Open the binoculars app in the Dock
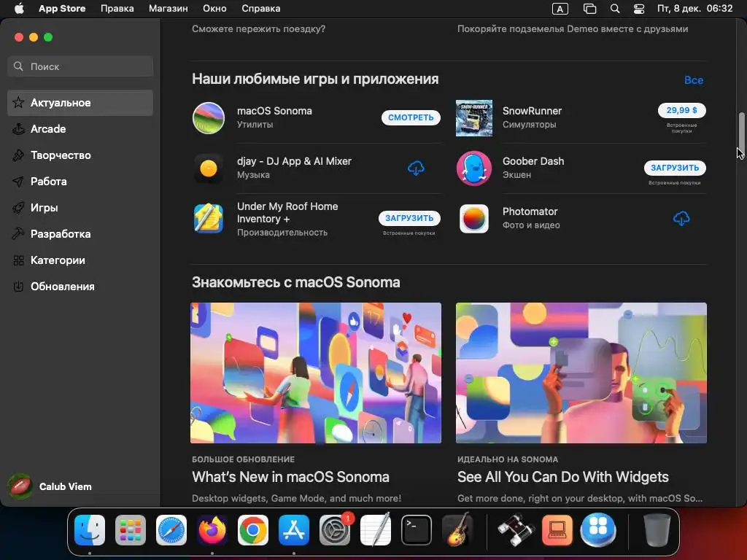 516,530
